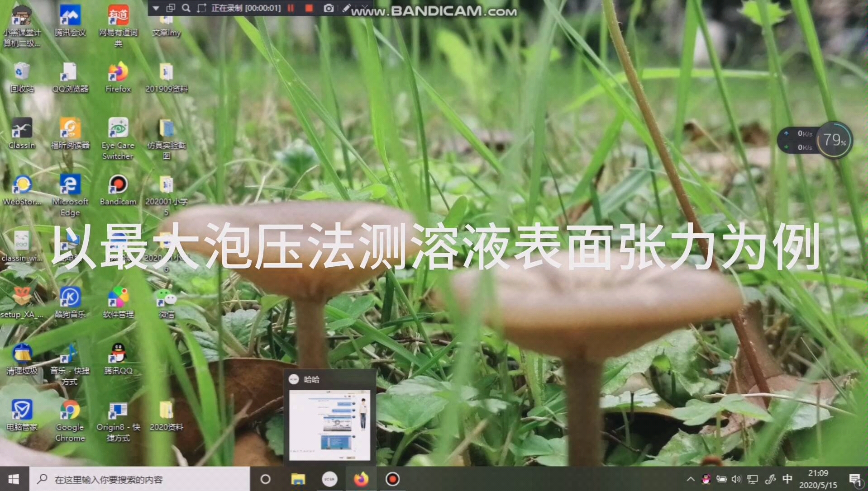868x491 pixels.
Task: Launch Firefox from the taskbar
Action: 361,479
